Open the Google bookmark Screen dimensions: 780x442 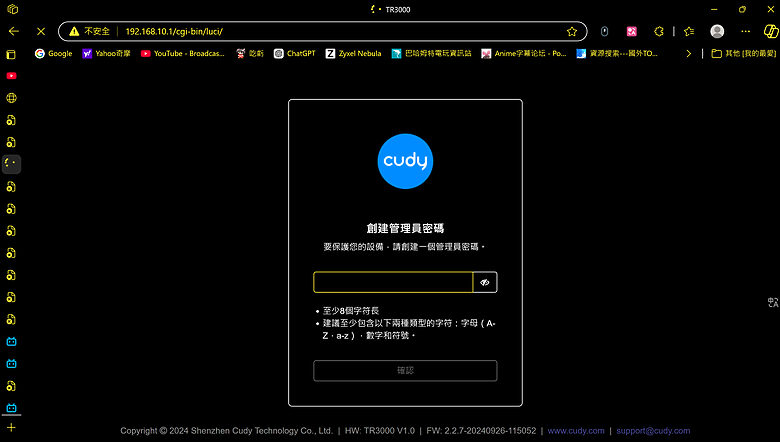53,53
